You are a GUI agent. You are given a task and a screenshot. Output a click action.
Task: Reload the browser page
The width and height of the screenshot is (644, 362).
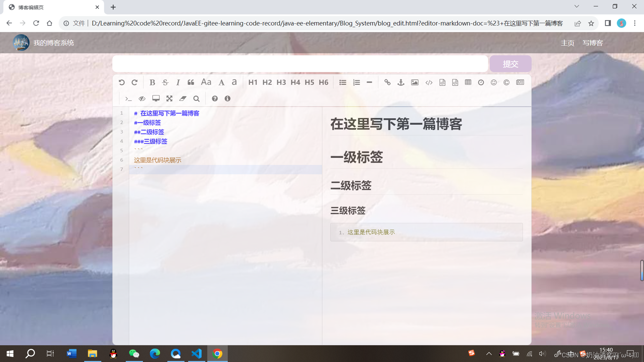36,23
